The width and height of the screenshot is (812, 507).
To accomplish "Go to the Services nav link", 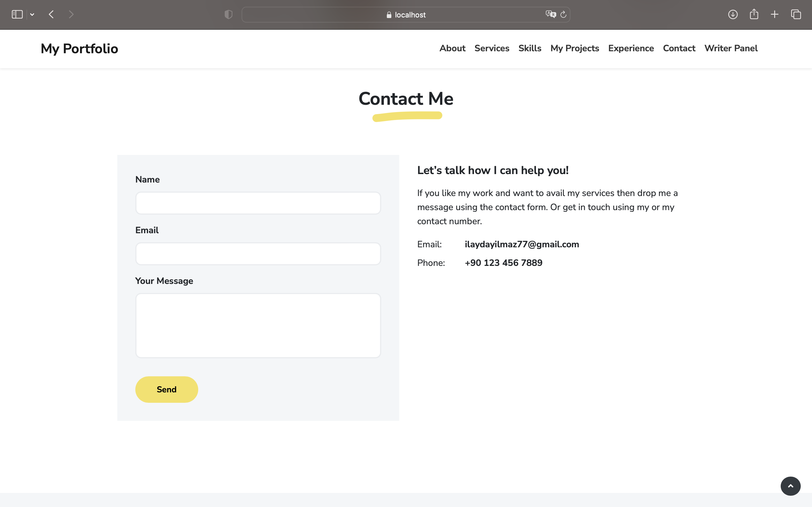I will point(491,48).
